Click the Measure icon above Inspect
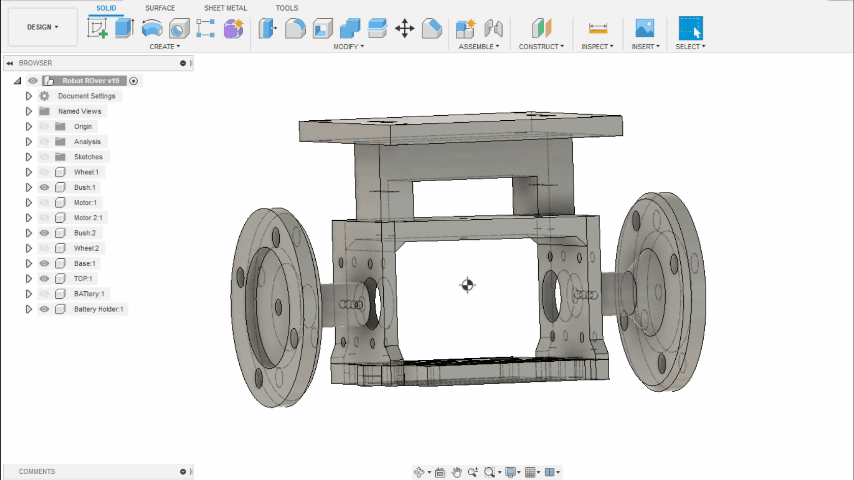Viewport: 854px width, 480px height. (x=597, y=28)
